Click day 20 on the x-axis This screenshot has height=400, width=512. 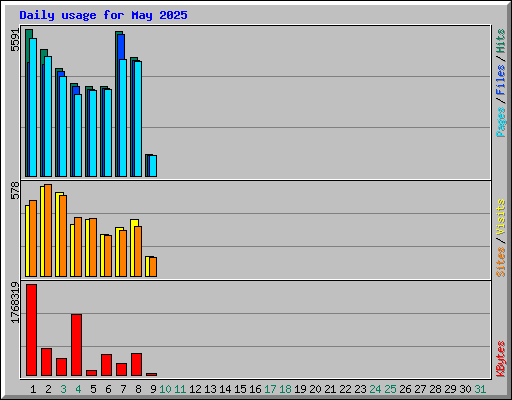tap(315, 389)
